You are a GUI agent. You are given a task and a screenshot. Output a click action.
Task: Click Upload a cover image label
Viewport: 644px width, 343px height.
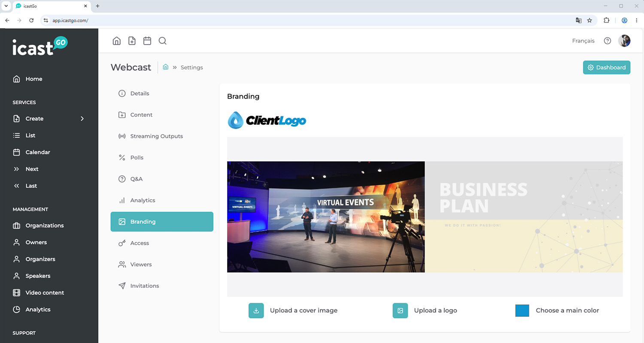[304, 310]
